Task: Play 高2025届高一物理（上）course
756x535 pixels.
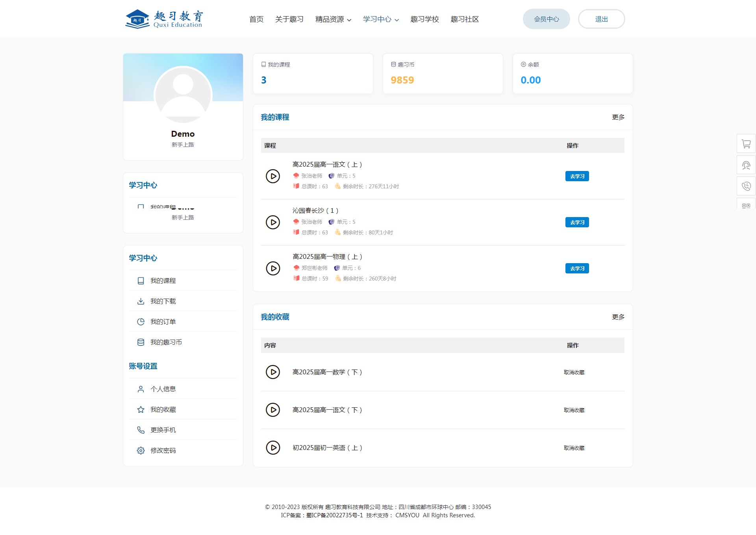Action: (x=273, y=268)
